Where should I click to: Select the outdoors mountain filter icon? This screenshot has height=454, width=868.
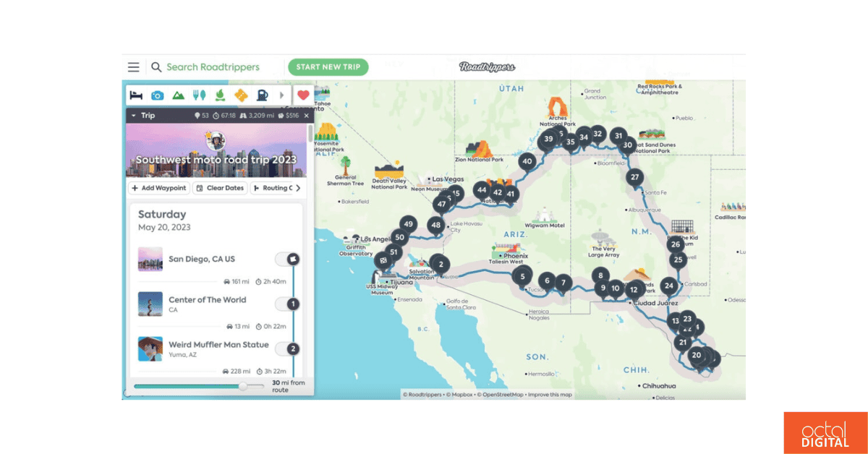click(179, 95)
